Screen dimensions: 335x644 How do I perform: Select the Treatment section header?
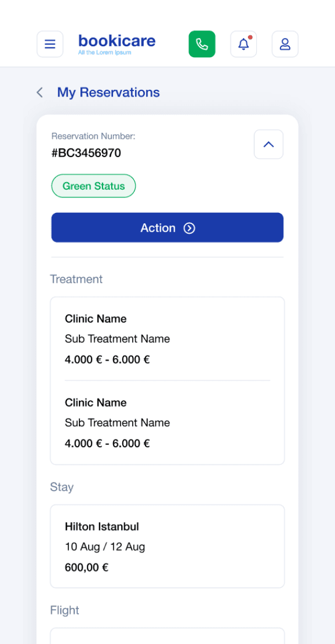pyautogui.click(x=77, y=280)
